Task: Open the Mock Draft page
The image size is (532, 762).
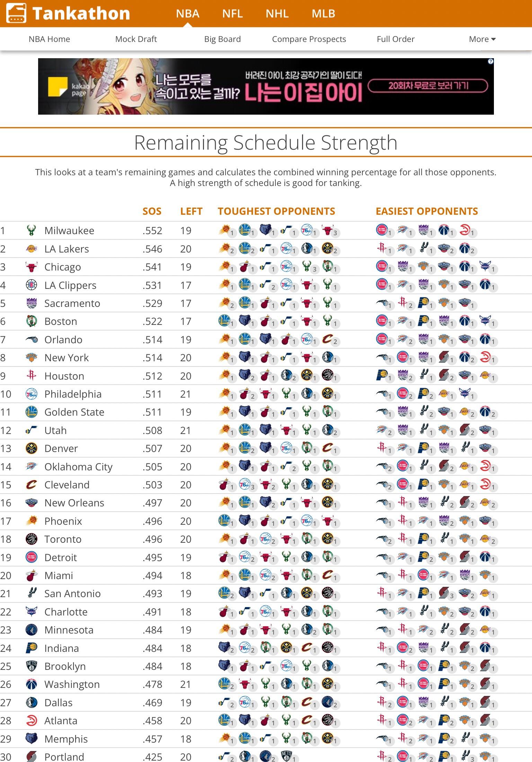Action: (136, 39)
